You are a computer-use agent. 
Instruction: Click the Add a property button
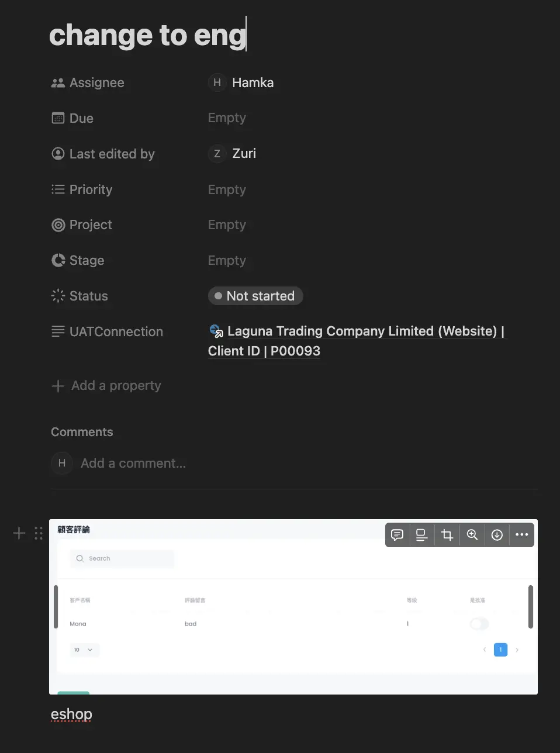[106, 386]
